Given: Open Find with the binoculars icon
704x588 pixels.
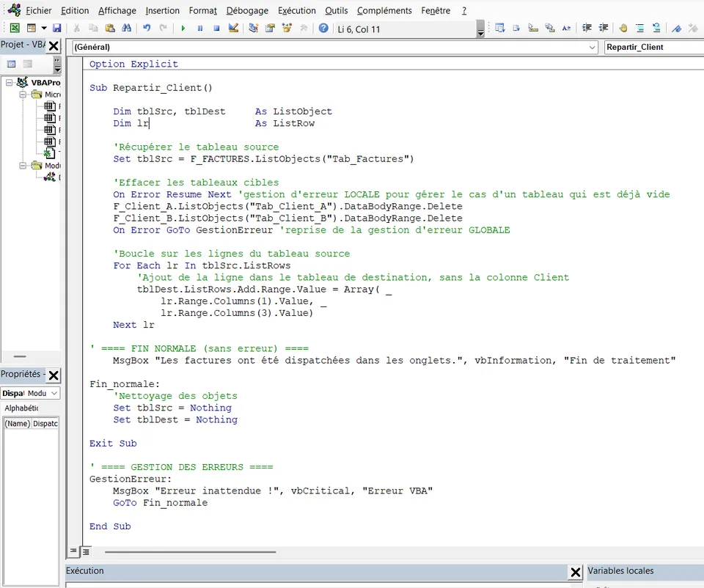Looking at the screenshot, I should (x=127, y=28).
